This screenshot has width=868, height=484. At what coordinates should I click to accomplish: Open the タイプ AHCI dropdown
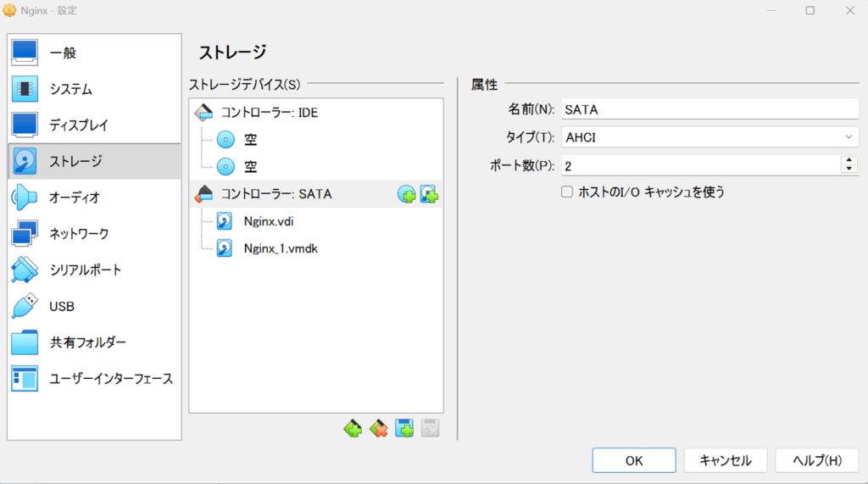(x=710, y=136)
